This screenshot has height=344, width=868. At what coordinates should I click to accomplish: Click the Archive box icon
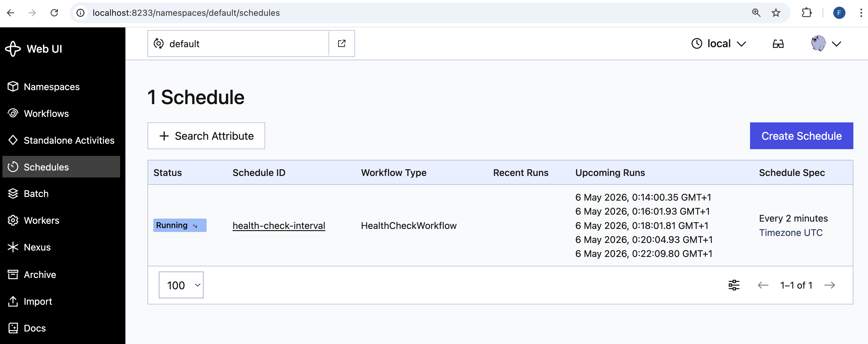[13, 274]
